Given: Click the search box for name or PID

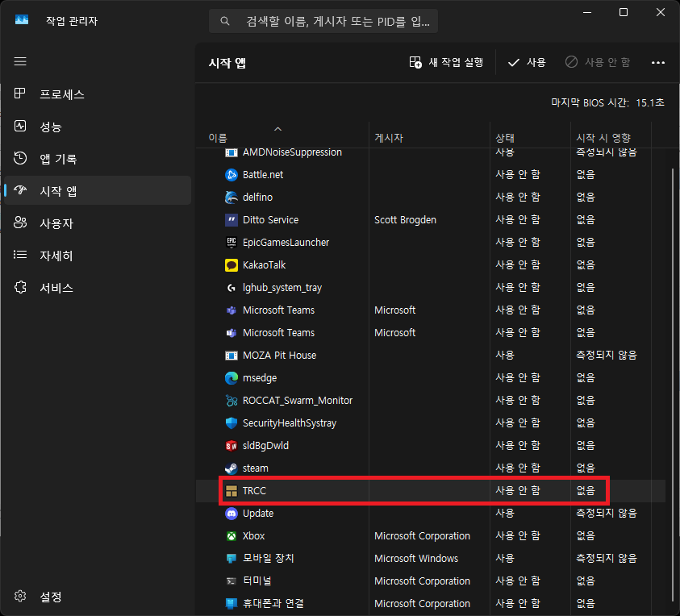Looking at the screenshot, I should tap(323, 21).
